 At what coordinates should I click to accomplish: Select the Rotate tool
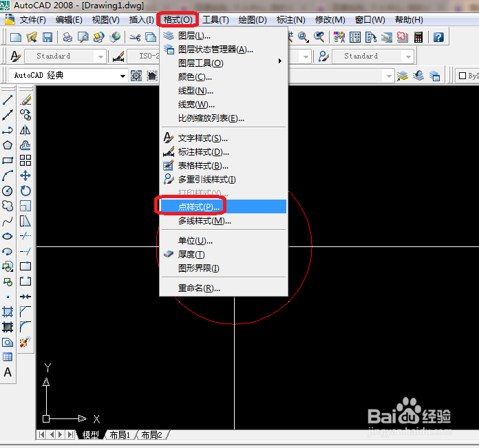coord(25,191)
